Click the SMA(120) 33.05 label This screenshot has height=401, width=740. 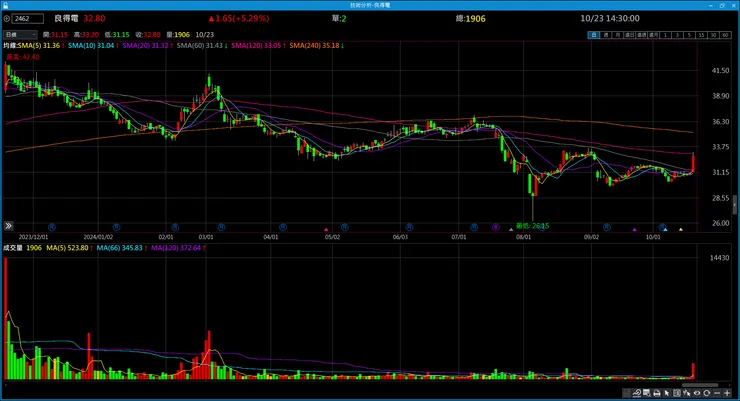[258, 45]
